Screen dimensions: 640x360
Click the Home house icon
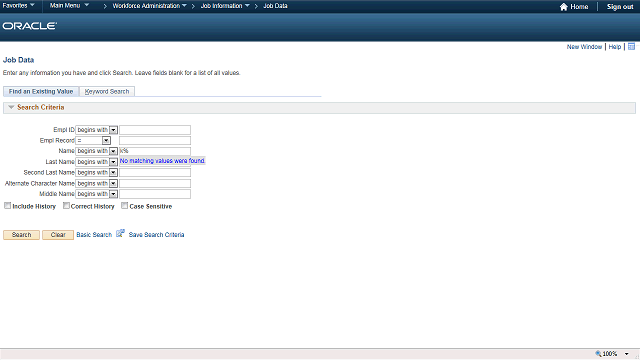click(564, 7)
